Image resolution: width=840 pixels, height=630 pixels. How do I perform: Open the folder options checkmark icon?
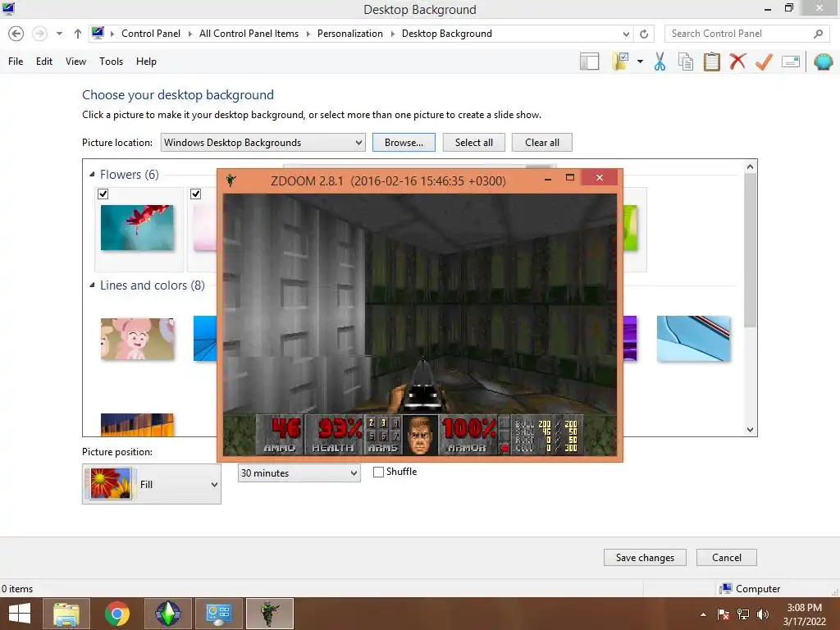[x=621, y=62]
